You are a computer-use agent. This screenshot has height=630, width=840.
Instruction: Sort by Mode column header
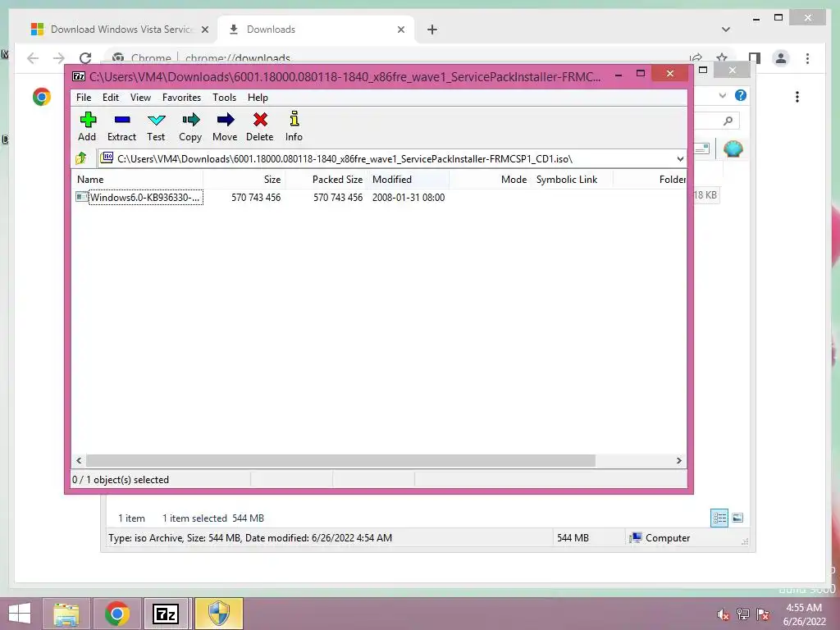click(x=490, y=180)
